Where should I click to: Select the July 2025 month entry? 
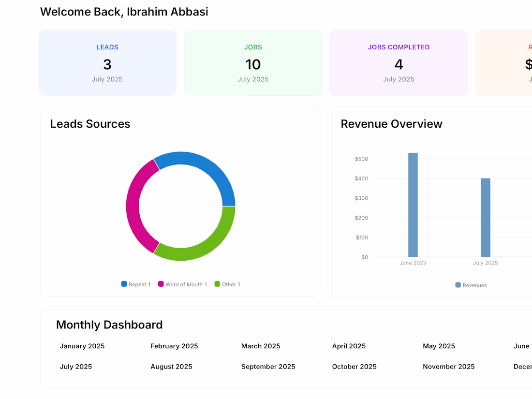click(75, 366)
